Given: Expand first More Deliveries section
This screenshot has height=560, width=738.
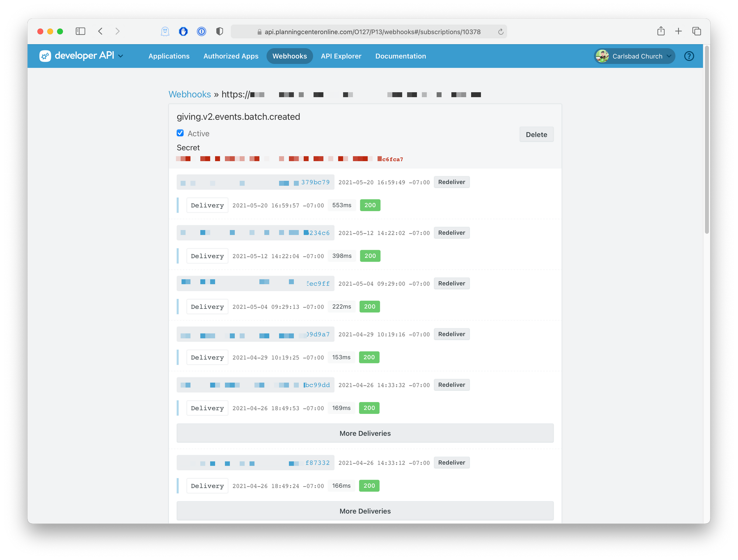Looking at the screenshot, I should pos(365,433).
